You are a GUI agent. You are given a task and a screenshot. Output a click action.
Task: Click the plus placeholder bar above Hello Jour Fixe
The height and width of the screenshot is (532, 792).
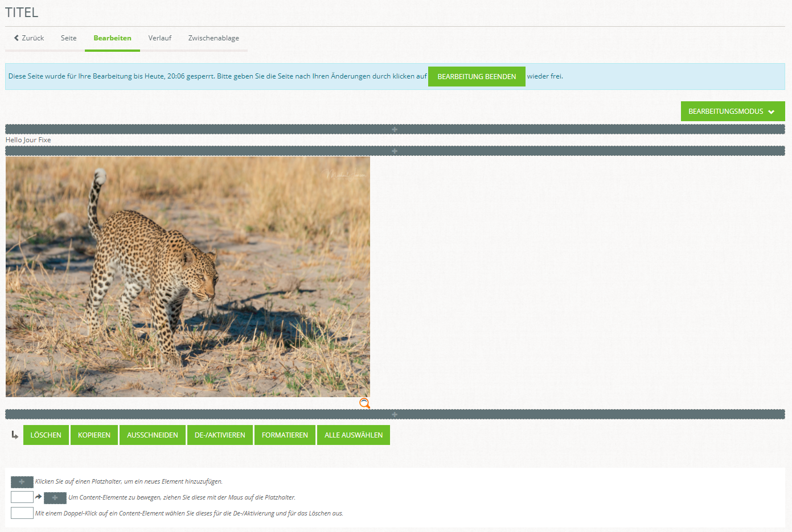click(x=395, y=130)
